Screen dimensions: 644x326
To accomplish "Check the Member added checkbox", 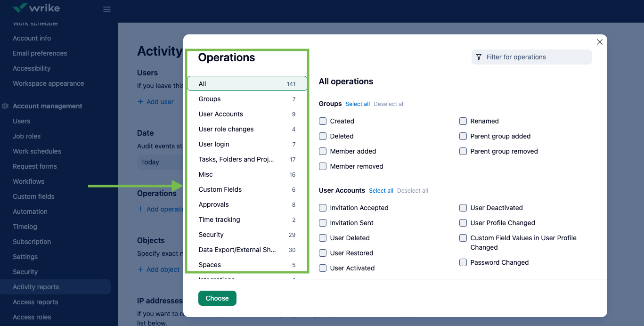I will 323,151.
